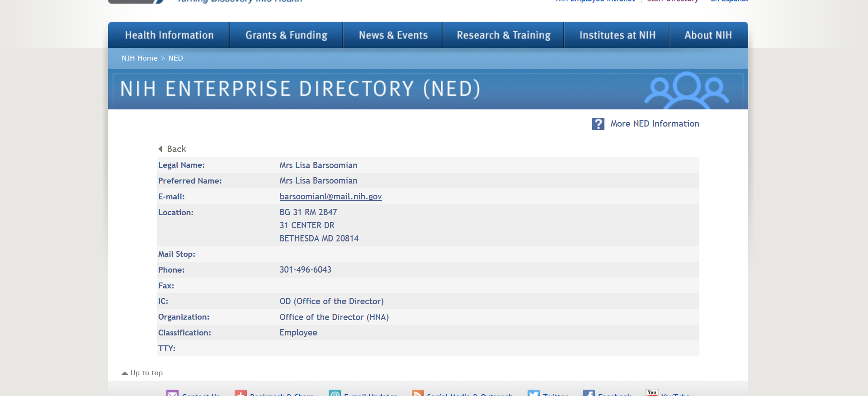Click the E-mail: label
The height and width of the screenshot is (396, 868).
171,197
